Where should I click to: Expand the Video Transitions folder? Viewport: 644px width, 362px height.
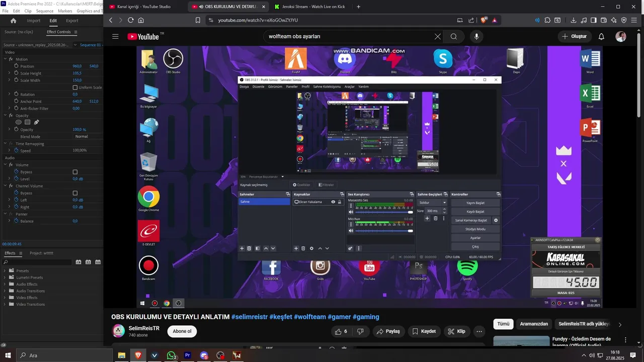[5, 304]
